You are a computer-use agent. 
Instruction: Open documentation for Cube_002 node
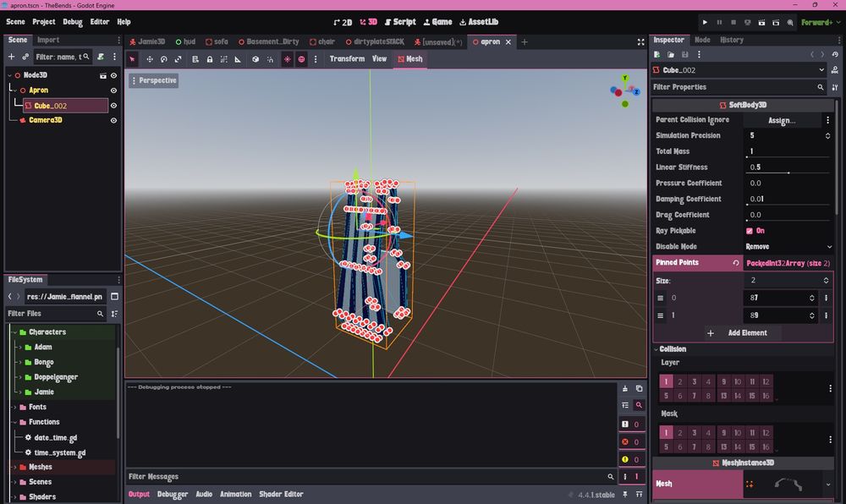click(x=835, y=70)
